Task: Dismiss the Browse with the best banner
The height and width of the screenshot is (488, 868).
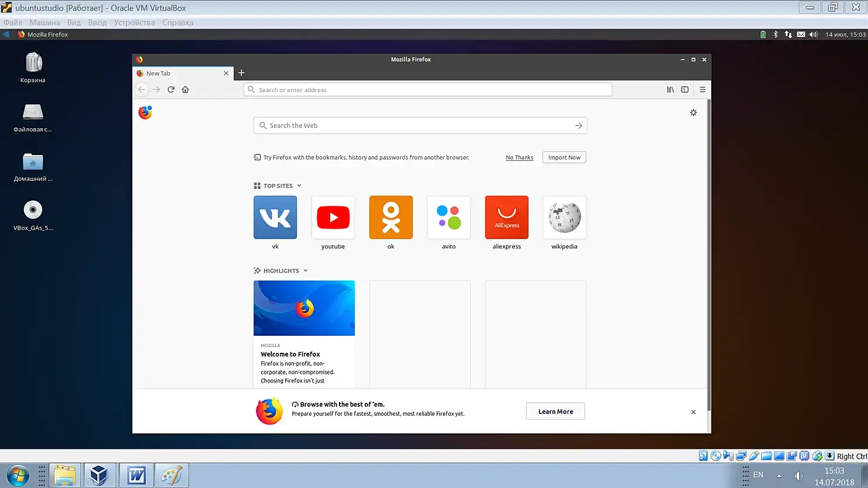Action: coord(694,412)
